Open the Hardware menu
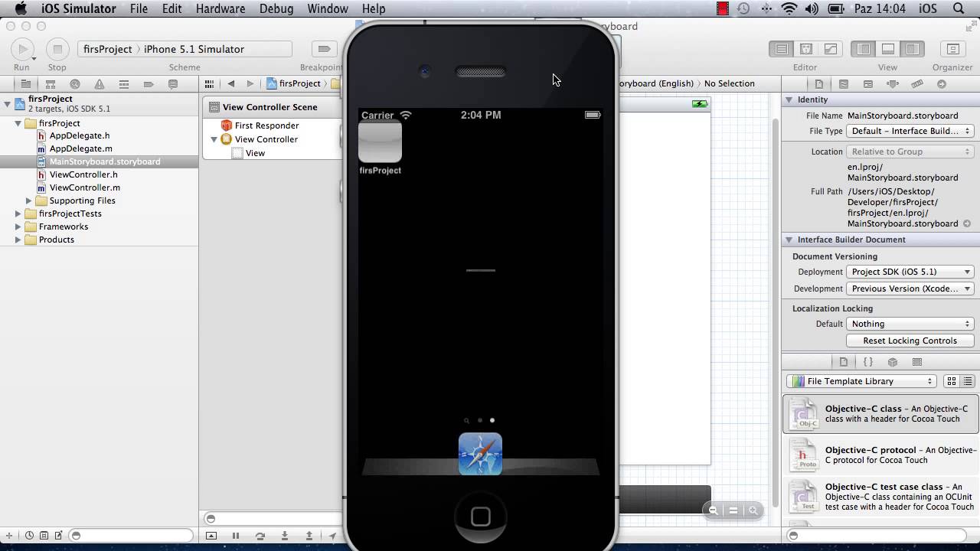 220,8
